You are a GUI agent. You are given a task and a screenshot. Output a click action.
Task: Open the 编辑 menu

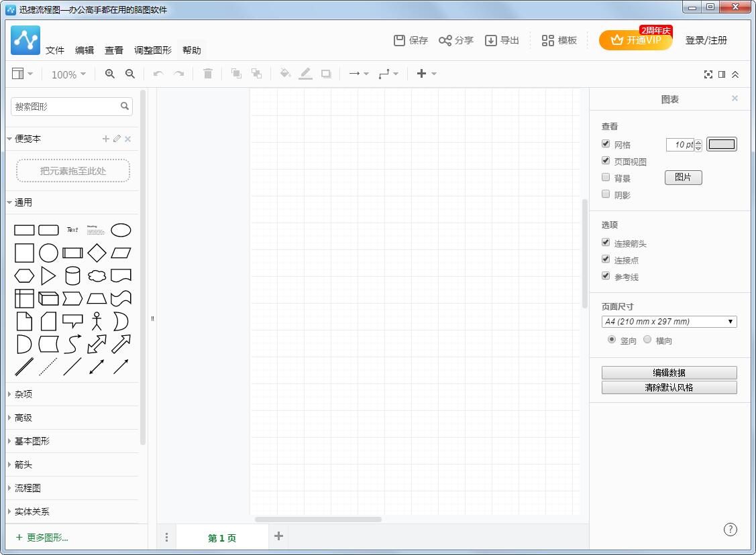pyautogui.click(x=85, y=50)
